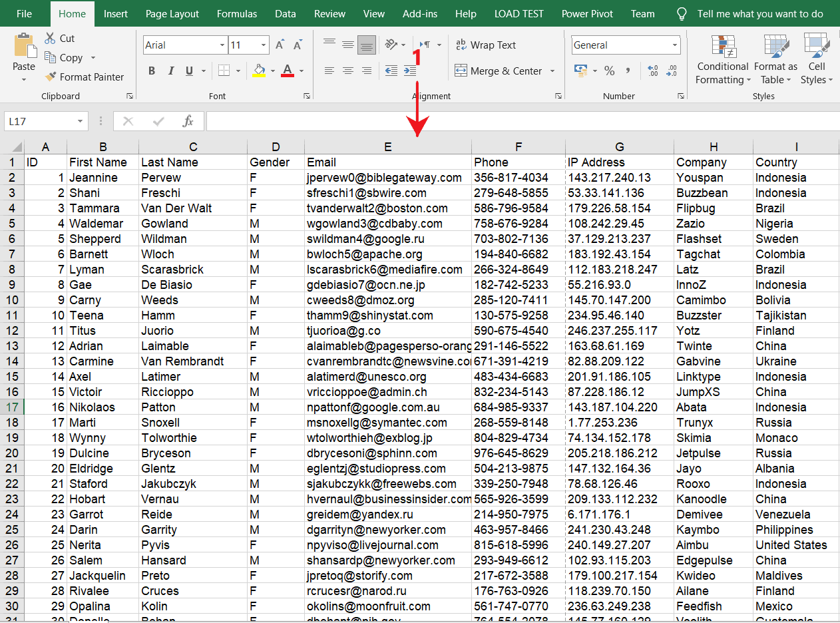840x623 pixels.
Task: Toggle Bold formatting
Action: (152, 71)
